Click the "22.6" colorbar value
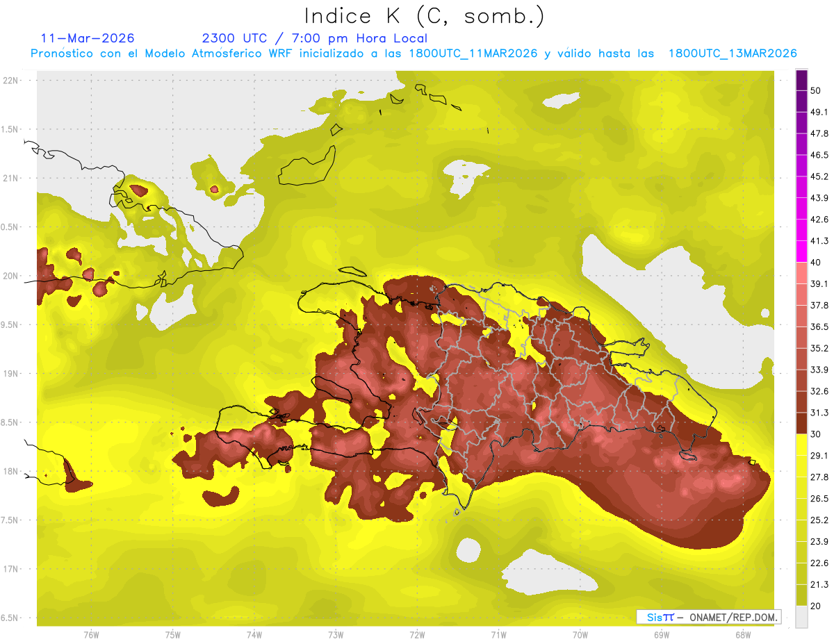The width and height of the screenshot is (834, 644). [819, 563]
